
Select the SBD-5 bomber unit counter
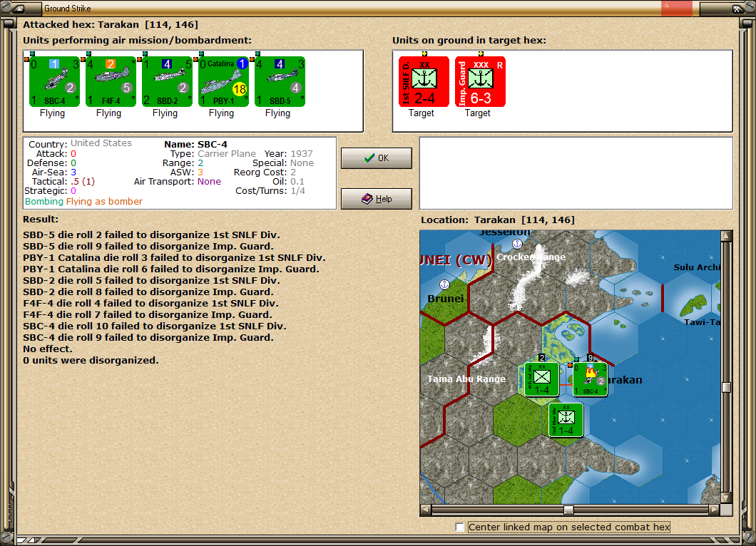[280, 81]
